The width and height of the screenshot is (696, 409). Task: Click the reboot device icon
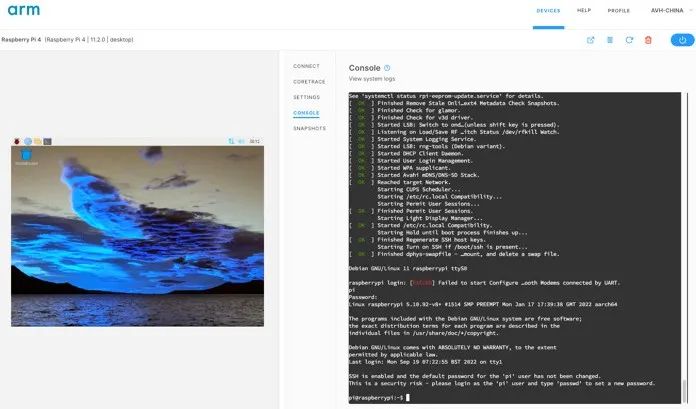629,40
